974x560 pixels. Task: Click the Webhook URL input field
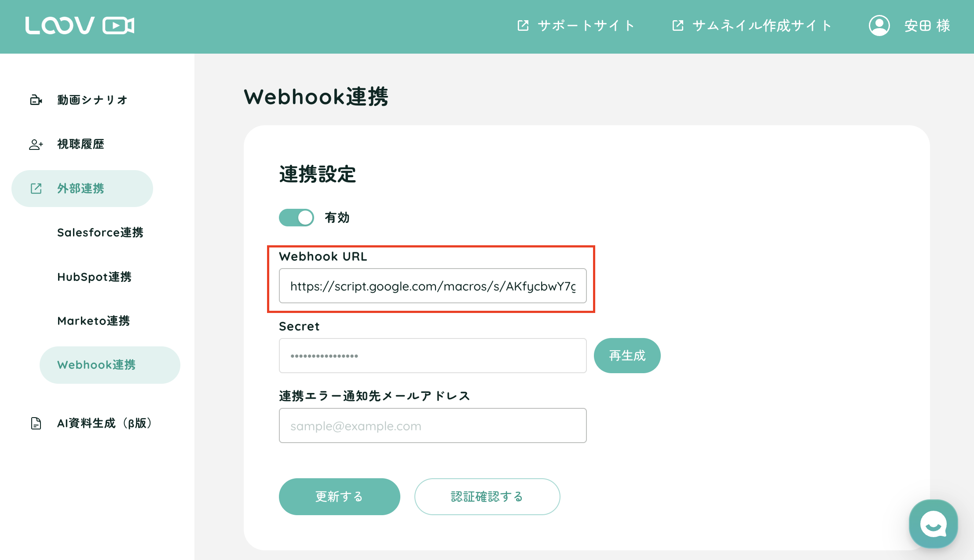[432, 286]
